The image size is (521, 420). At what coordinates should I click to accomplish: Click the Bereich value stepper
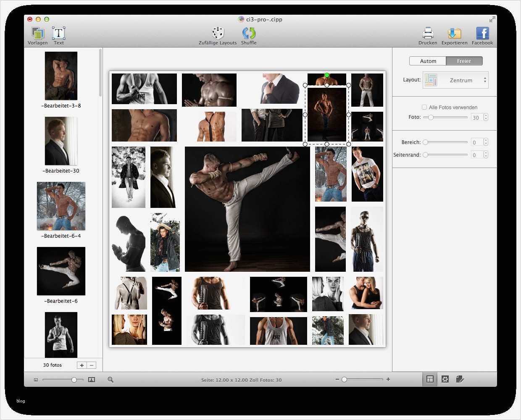[486, 142]
